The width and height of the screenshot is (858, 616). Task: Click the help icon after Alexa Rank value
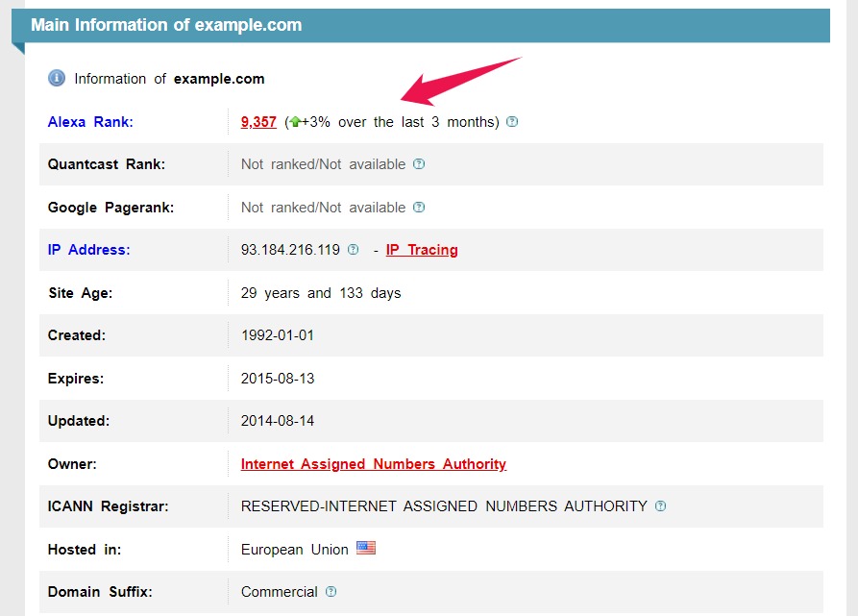coord(512,121)
